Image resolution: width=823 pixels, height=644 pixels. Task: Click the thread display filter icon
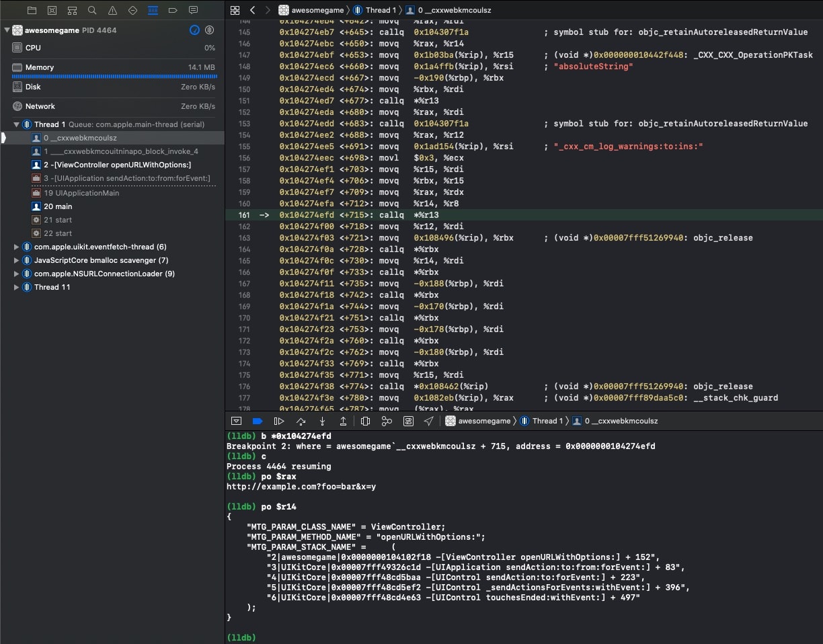coord(209,30)
